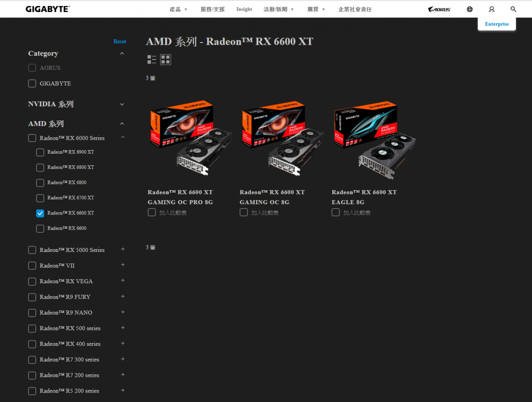Image resolution: width=532 pixels, height=402 pixels.
Task: Open the 產品 menu in navigation
Action: 178,9
